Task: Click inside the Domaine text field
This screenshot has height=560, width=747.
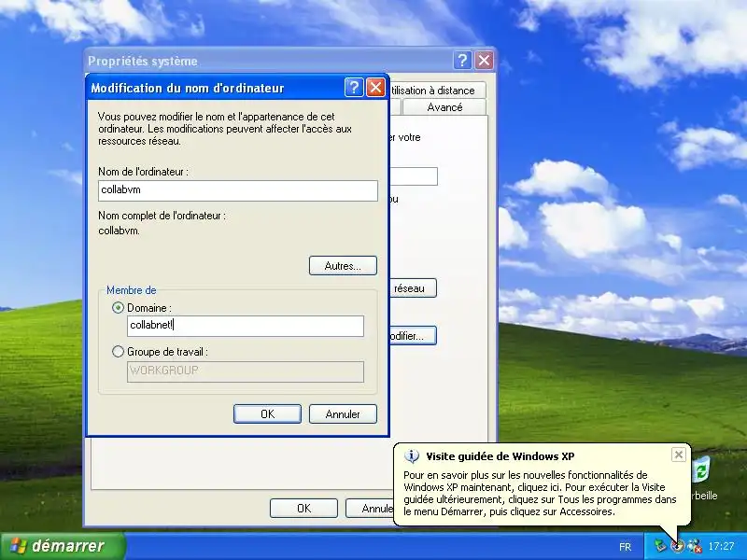Action: 246,326
